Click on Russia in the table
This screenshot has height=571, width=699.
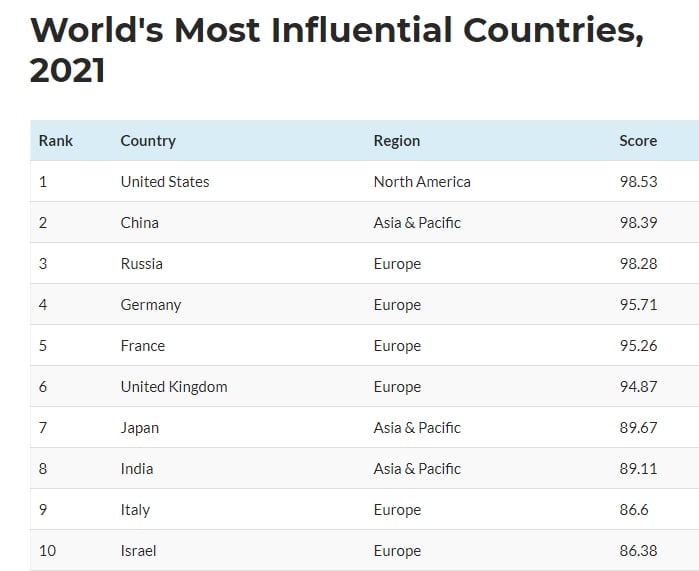click(x=142, y=264)
